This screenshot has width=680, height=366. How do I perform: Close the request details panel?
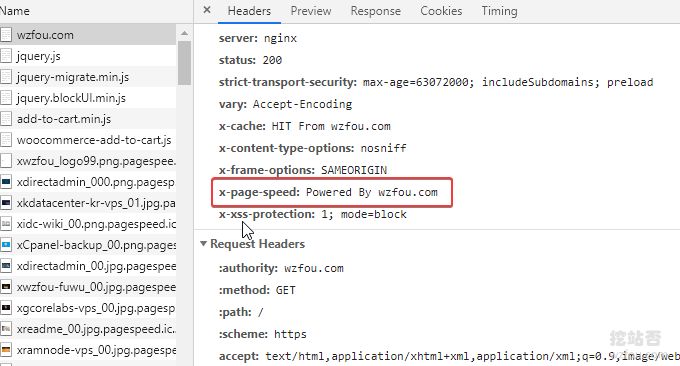point(207,10)
